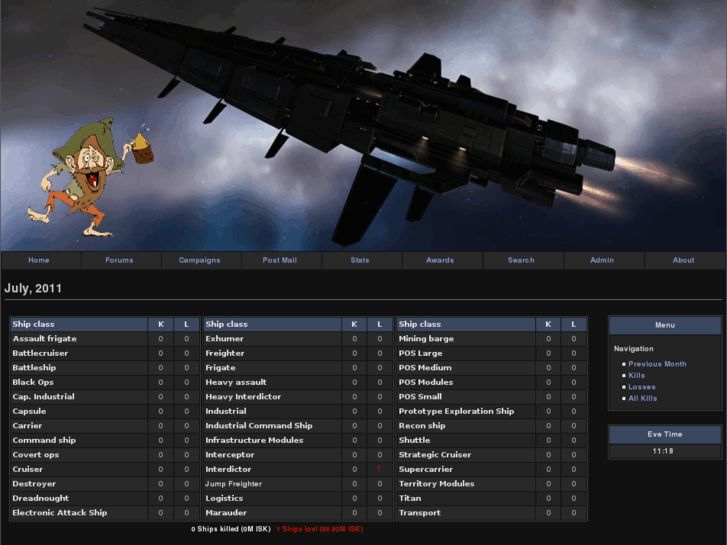Select the Shuttle ship class

[414, 440]
